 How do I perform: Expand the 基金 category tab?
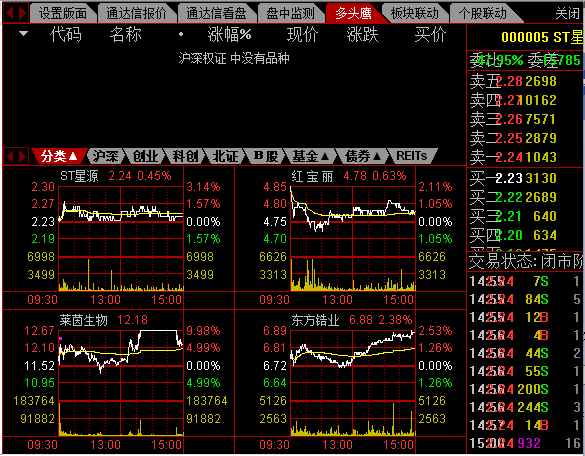pyautogui.click(x=310, y=156)
